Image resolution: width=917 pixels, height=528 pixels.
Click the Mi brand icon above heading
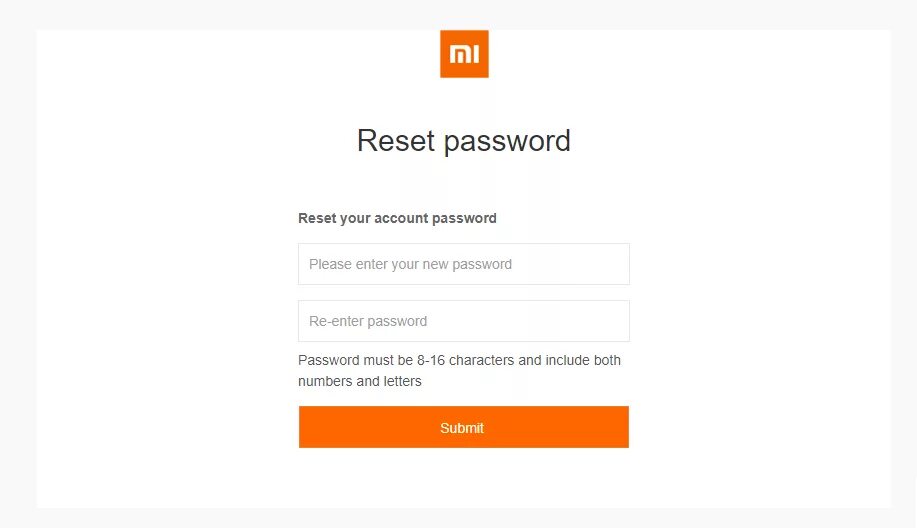click(x=464, y=53)
